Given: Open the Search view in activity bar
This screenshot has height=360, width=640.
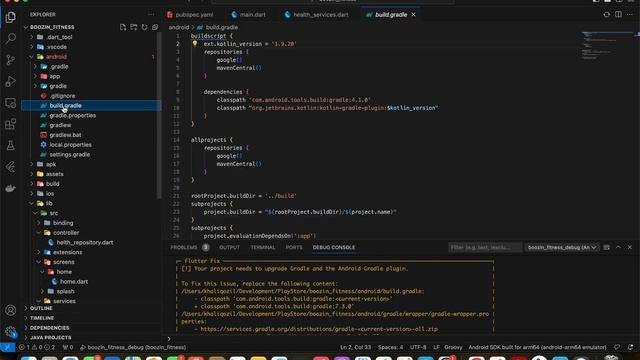Looking at the screenshot, I should [x=11, y=38].
